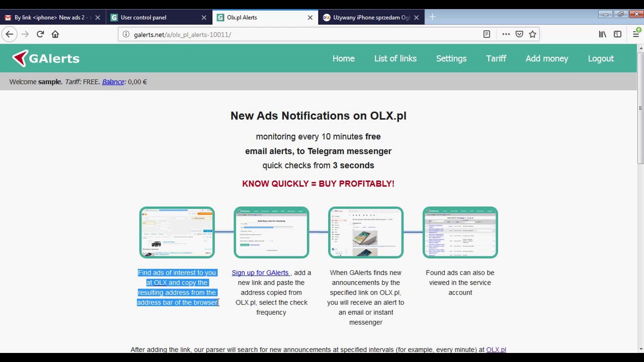
Task: Click scrollbar up arrow
Action: [640, 48]
